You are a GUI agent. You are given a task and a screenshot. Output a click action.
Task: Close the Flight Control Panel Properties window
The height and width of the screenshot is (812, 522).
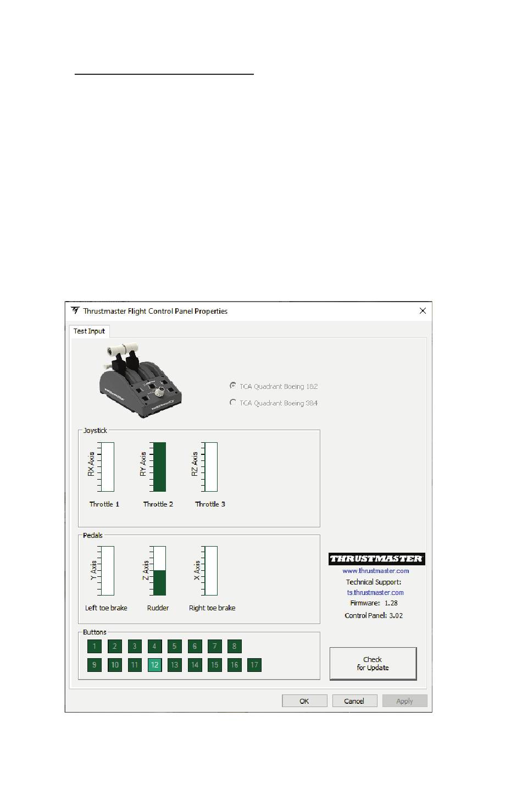423,310
